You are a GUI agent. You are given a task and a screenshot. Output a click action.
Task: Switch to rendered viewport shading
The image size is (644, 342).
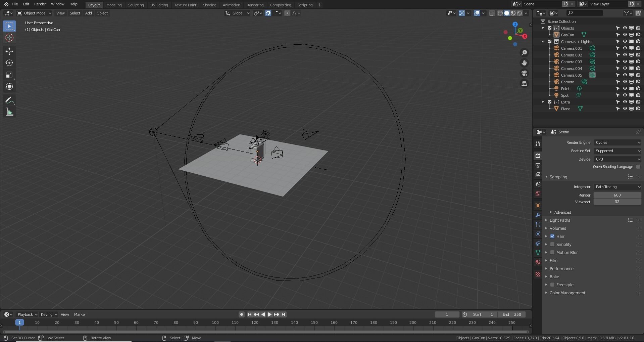pos(519,13)
